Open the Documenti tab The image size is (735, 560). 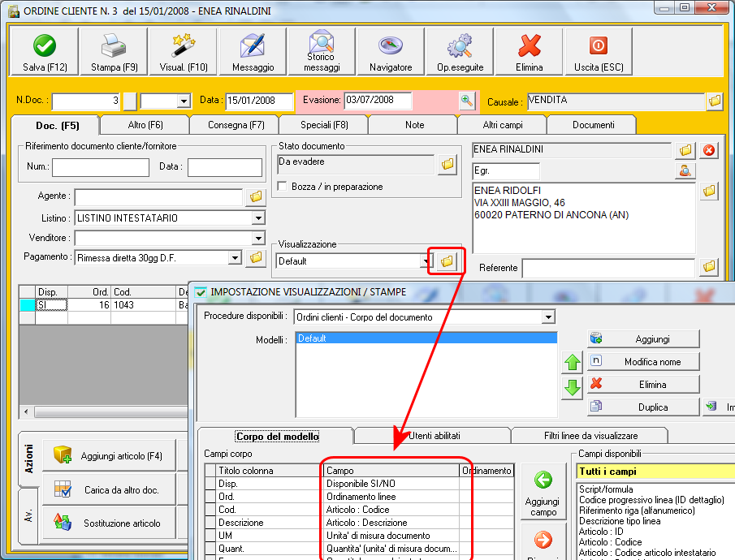pos(593,125)
